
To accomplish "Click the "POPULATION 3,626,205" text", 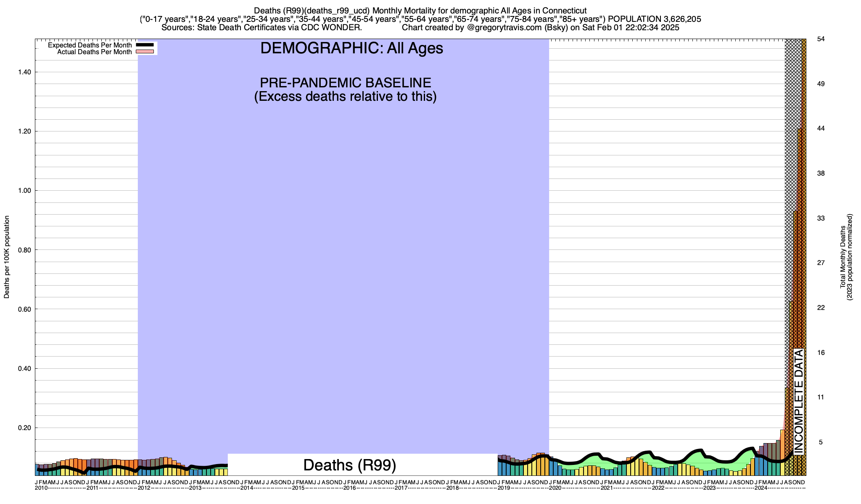I will pos(655,19).
